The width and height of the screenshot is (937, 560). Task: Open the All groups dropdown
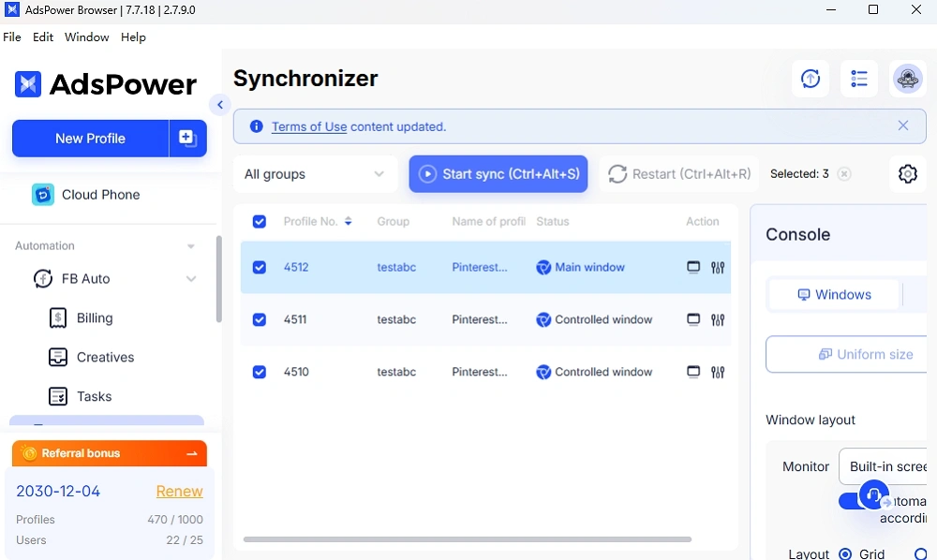click(x=315, y=174)
